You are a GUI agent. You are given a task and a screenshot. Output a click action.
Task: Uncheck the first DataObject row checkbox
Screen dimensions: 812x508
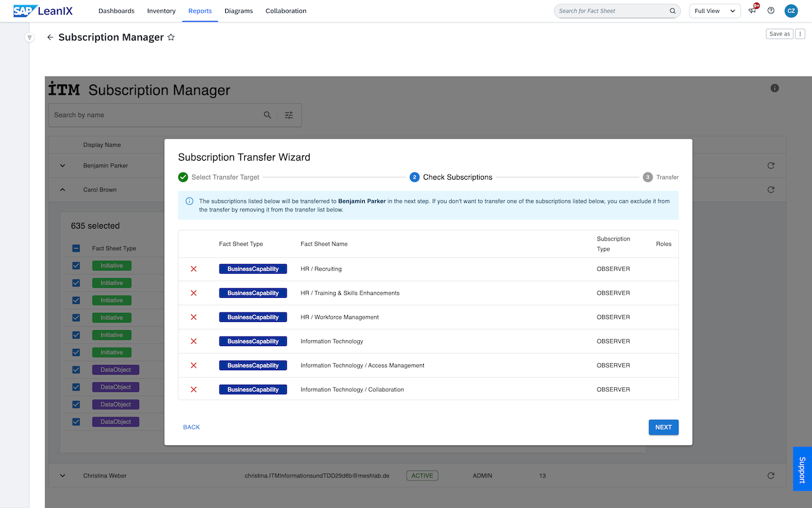(x=76, y=370)
